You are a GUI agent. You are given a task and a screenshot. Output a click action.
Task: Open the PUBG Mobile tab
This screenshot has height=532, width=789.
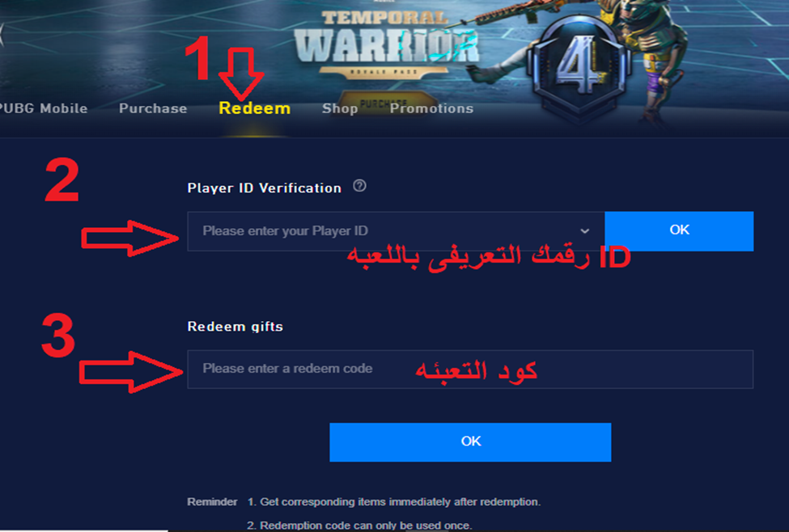(x=43, y=108)
